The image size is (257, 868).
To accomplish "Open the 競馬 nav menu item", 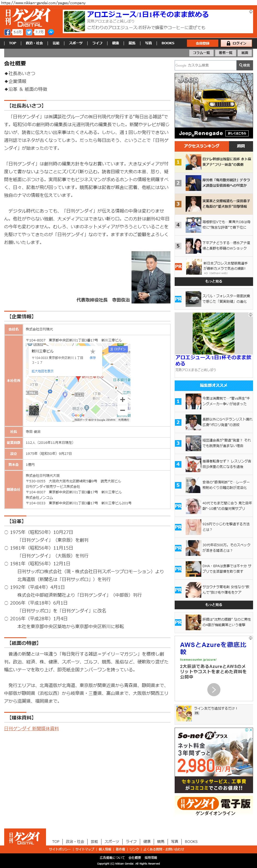I will (132, 43).
